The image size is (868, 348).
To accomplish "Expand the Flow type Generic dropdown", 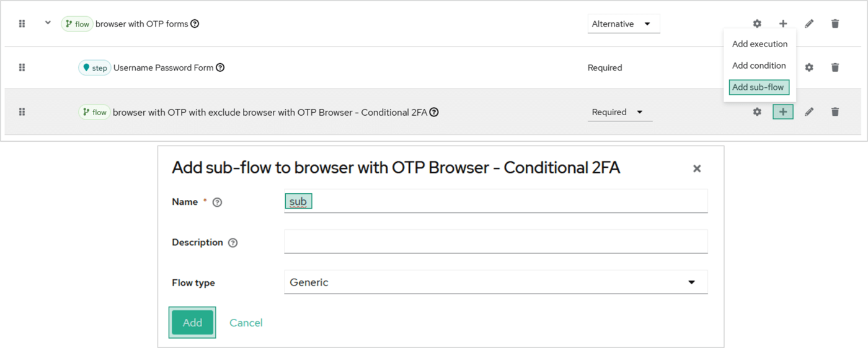I will (495, 282).
